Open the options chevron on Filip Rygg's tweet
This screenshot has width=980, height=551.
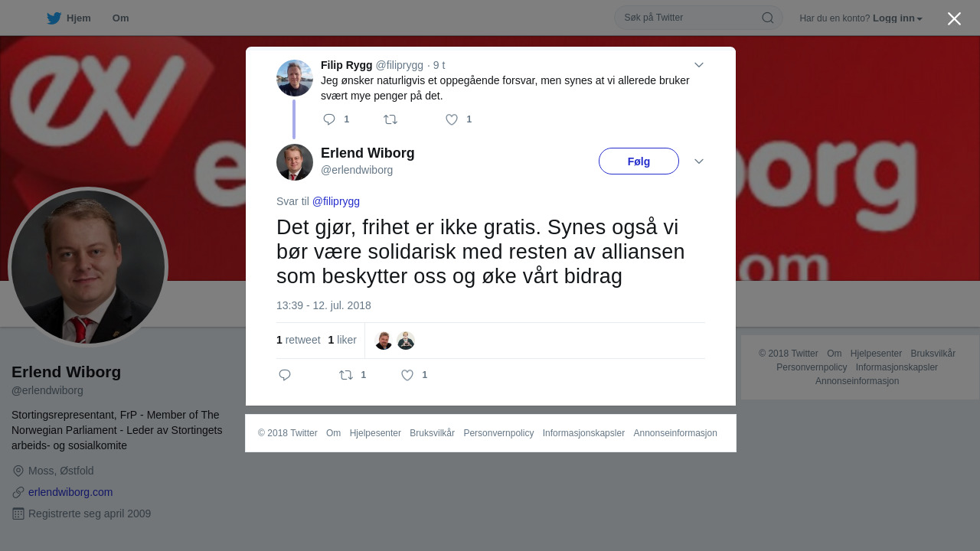[698, 65]
